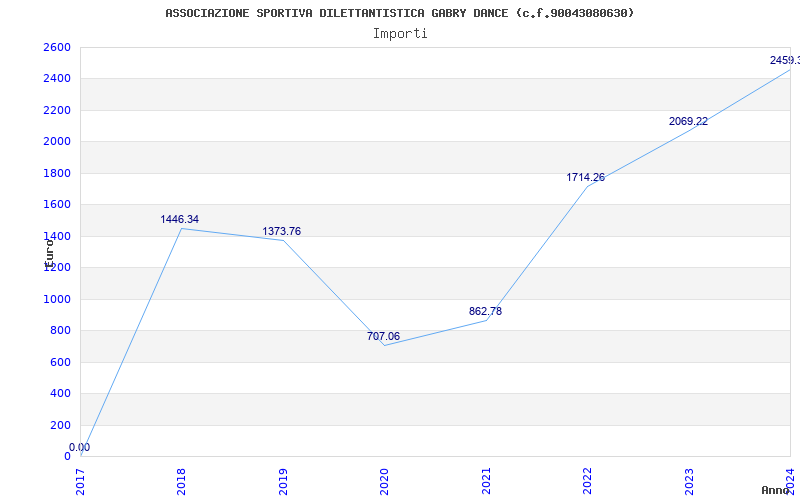Click the 'Euro' y-axis label
800x500 pixels.
[49, 252]
